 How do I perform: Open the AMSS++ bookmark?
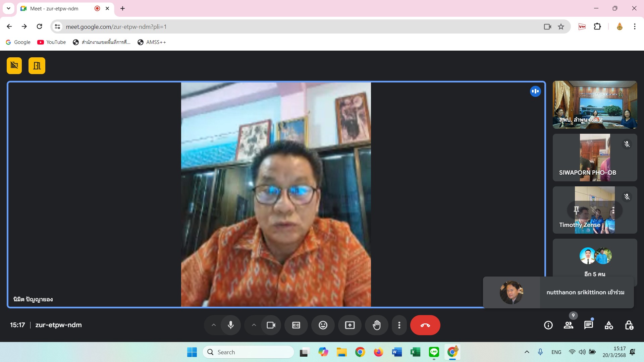coord(152,42)
